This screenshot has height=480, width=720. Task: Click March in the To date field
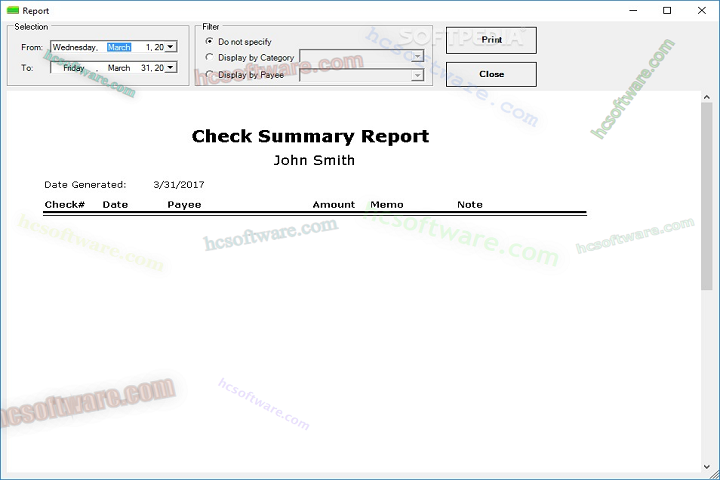[x=119, y=68]
